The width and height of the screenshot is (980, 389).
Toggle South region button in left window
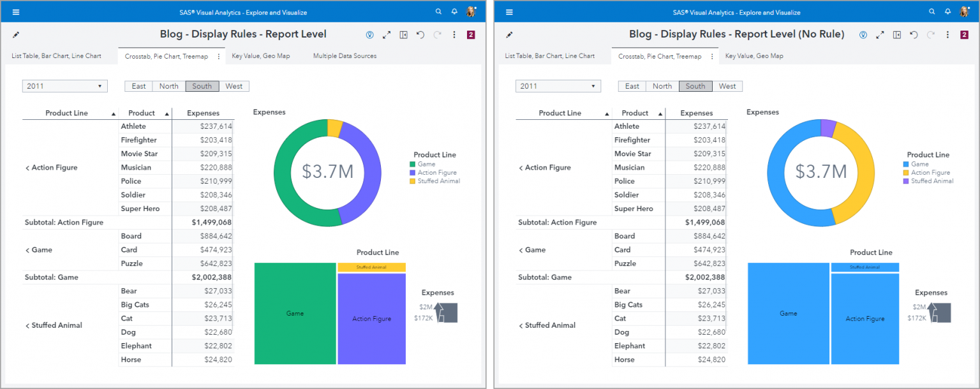(202, 86)
